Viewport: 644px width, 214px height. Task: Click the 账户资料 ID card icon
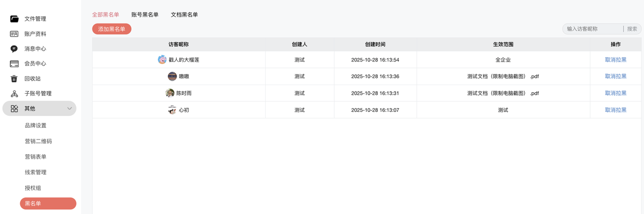[14, 34]
